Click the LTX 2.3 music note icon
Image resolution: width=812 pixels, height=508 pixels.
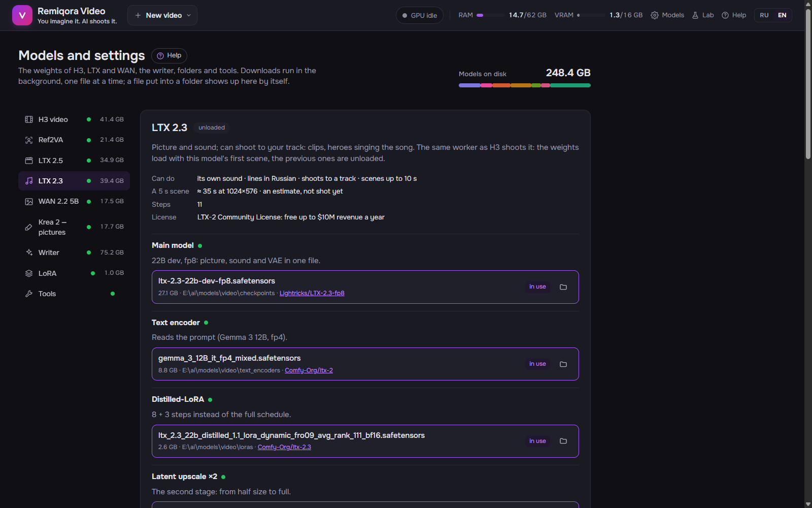pyautogui.click(x=29, y=181)
